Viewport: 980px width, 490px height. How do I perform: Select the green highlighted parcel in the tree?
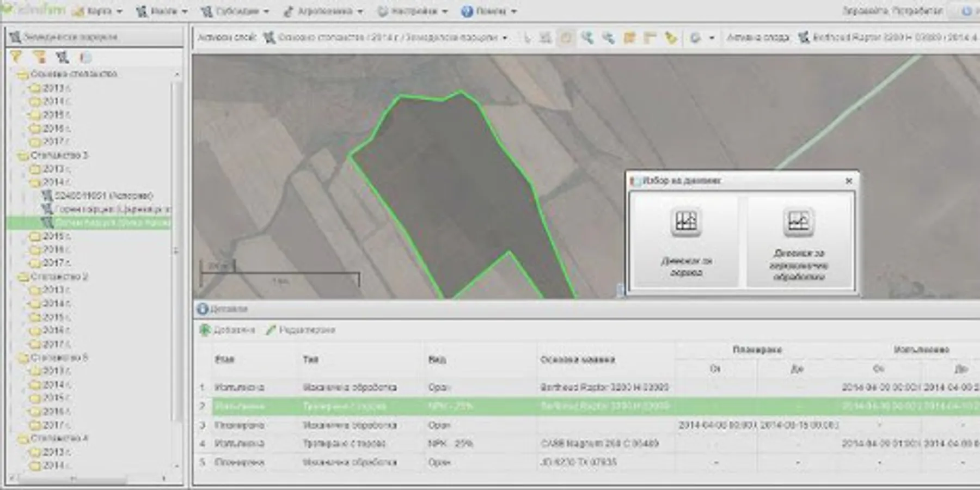point(89,223)
